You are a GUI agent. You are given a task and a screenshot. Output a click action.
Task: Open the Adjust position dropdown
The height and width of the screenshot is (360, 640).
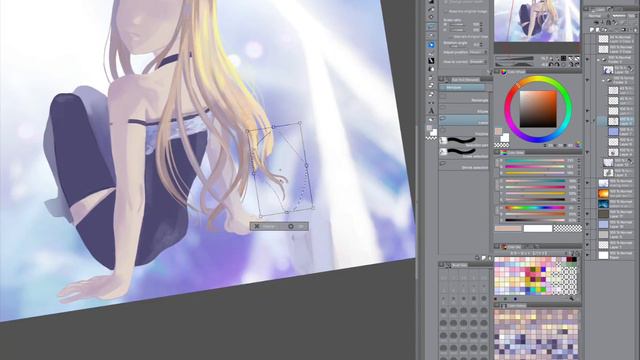478,52
